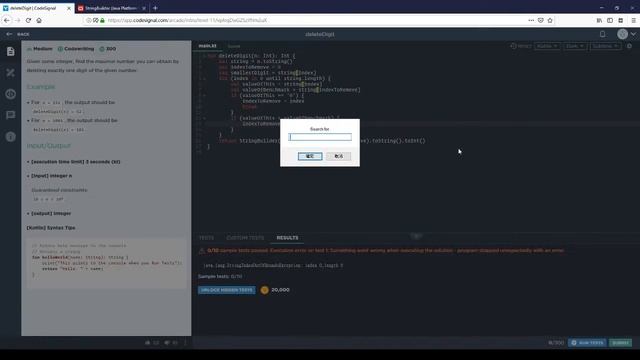Click the editor history reset button
This screenshot has height=360, width=640.
click(x=521, y=46)
